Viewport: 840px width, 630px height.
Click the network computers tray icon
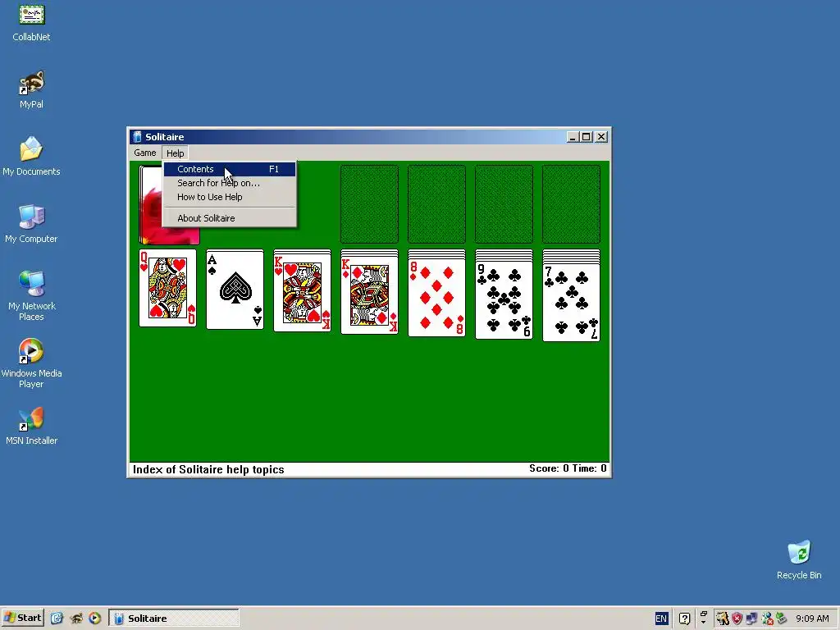[751, 619]
